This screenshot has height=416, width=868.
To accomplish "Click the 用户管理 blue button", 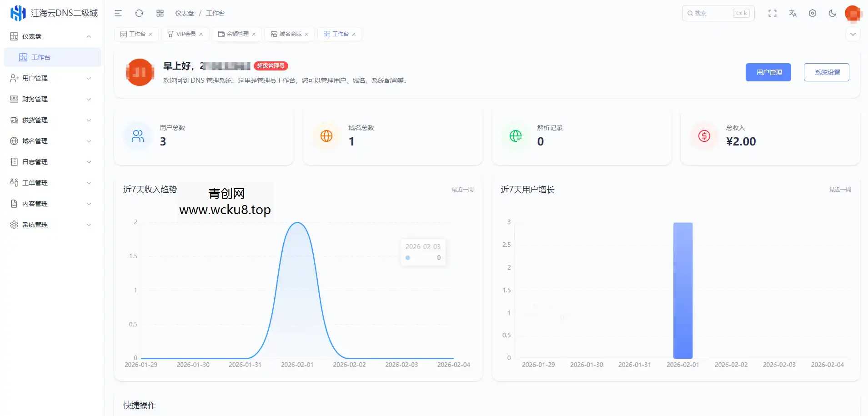I will pyautogui.click(x=768, y=72).
